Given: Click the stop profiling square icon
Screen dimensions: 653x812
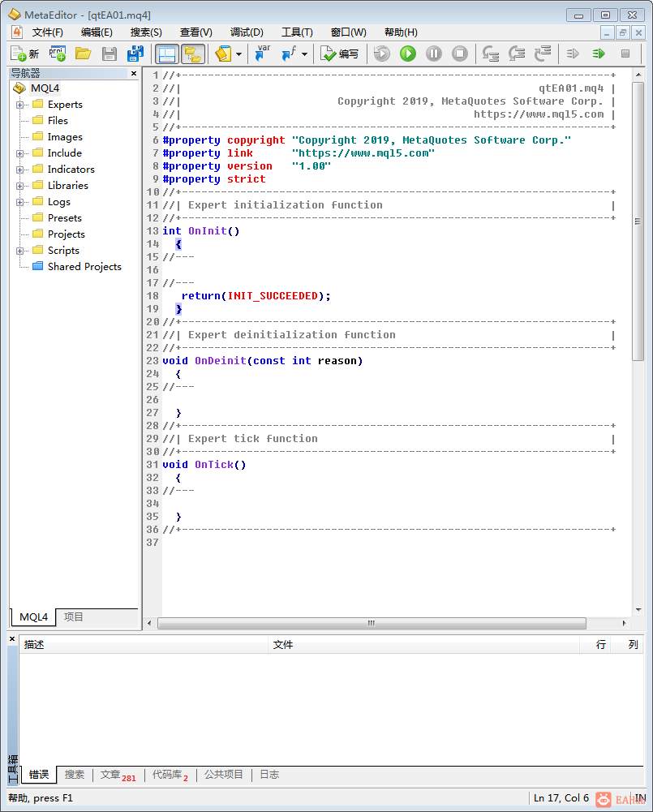Looking at the screenshot, I should click(625, 54).
